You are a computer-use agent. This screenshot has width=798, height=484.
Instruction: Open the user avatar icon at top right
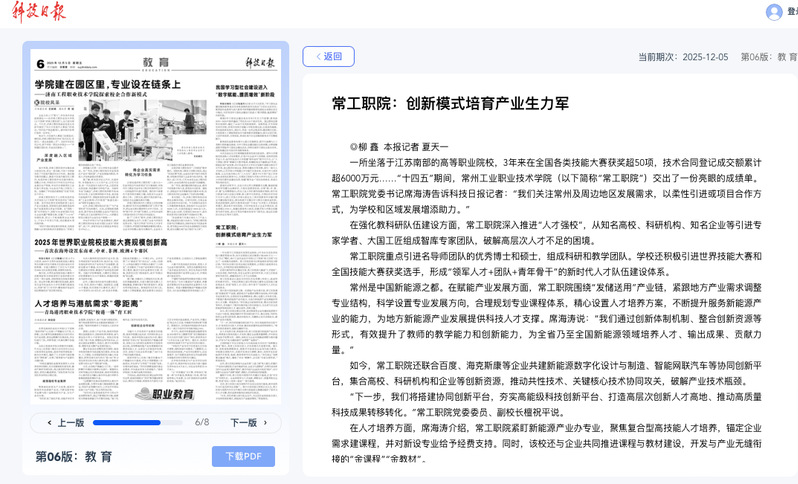pos(774,12)
